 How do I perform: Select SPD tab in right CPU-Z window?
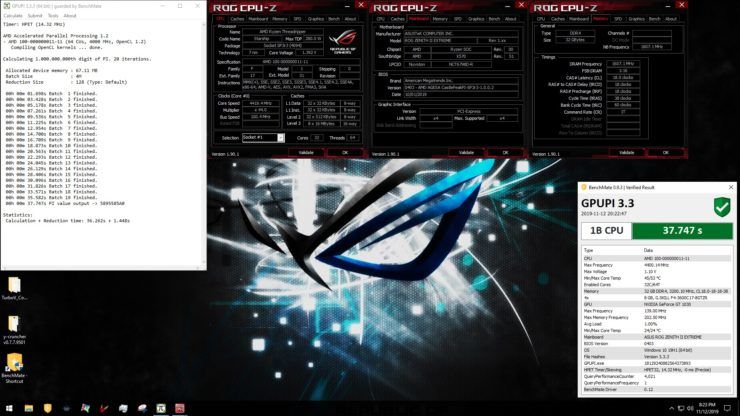pyautogui.click(x=618, y=19)
